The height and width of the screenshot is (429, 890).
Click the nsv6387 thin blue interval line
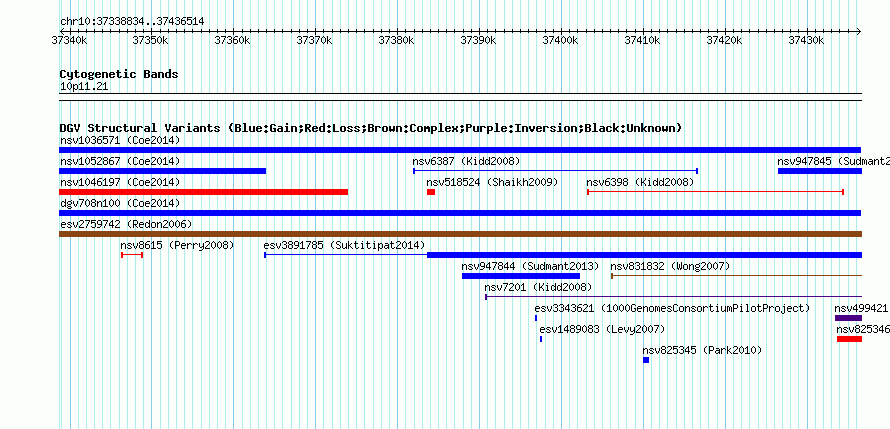[555, 171]
